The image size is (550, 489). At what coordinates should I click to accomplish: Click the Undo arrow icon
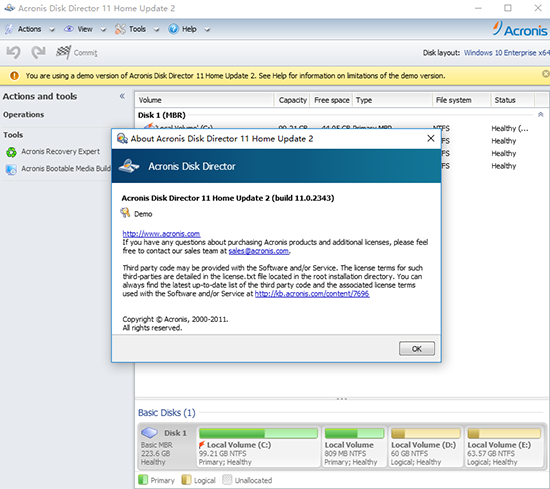[x=13, y=53]
